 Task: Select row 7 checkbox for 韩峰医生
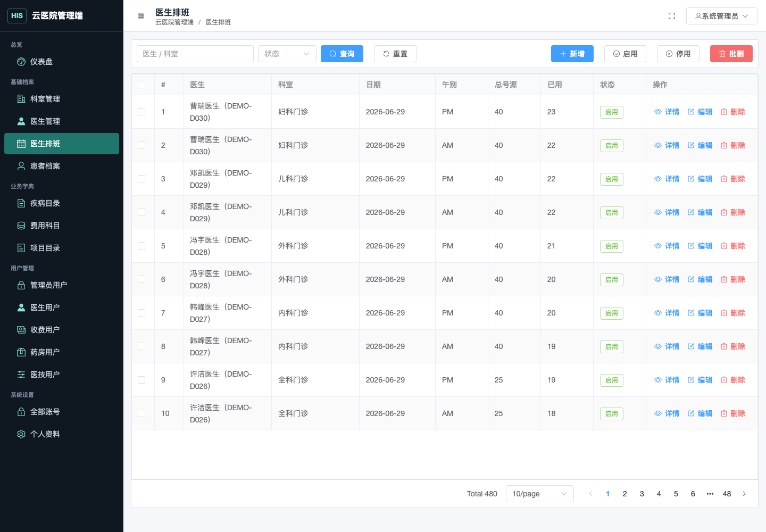(141, 313)
